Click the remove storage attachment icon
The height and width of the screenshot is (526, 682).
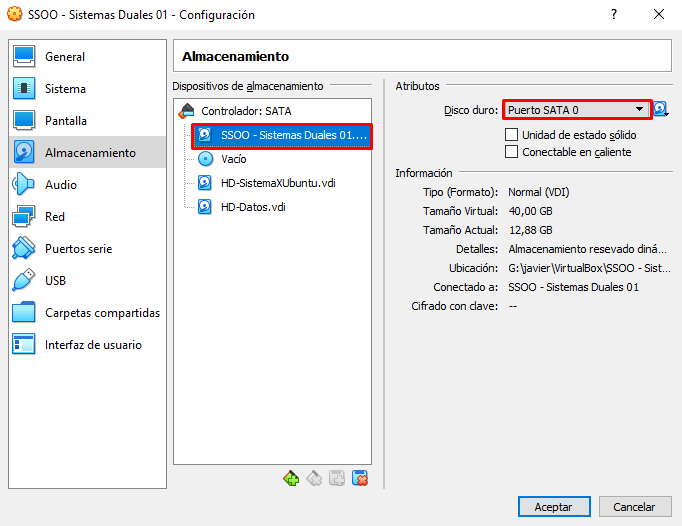(x=360, y=478)
